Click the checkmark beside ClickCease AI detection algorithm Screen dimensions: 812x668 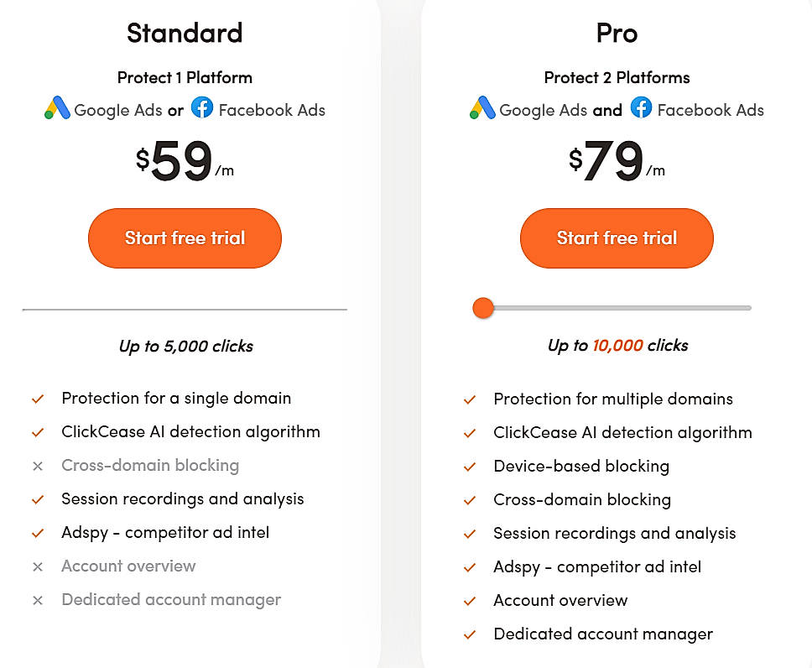[x=37, y=431]
